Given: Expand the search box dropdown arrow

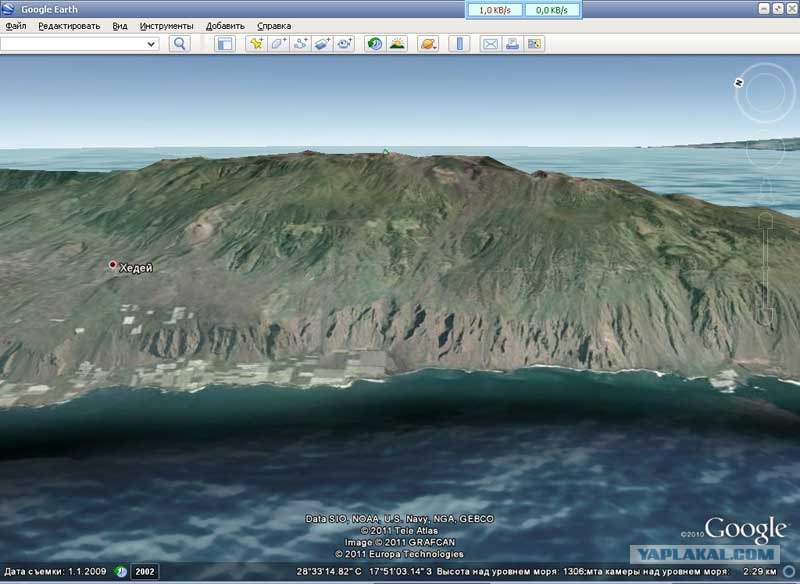Looking at the screenshot, I should click(151, 44).
